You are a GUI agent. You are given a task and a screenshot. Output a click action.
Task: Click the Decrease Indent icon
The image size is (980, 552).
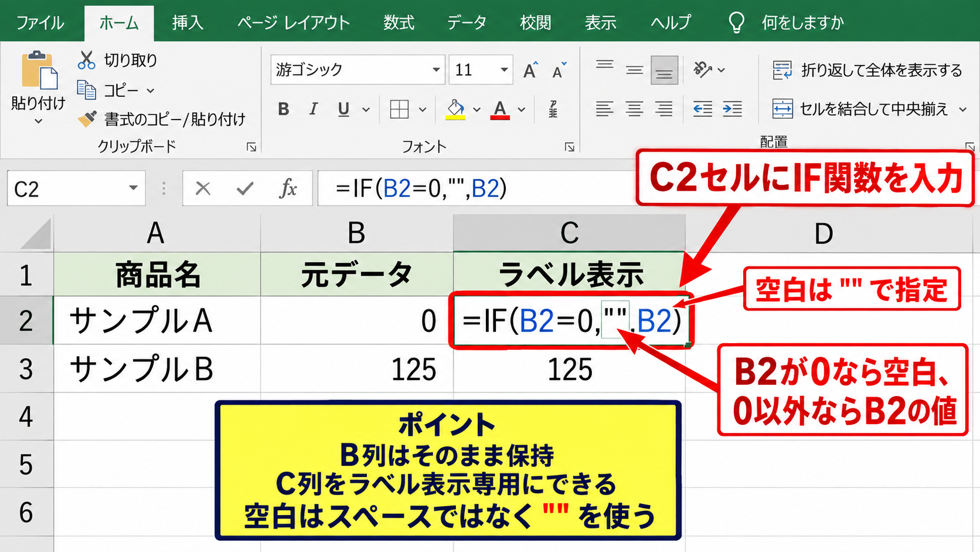pos(702,109)
